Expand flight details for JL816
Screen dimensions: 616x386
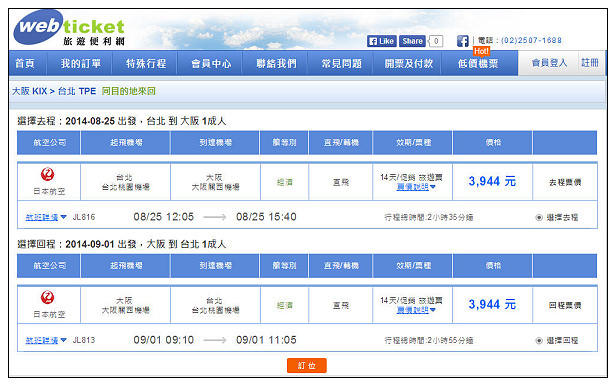point(46,217)
